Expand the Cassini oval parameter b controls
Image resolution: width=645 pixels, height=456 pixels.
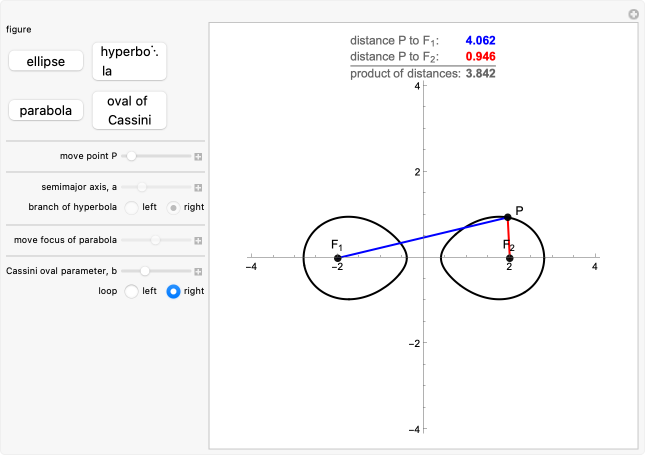(x=198, y=271)
